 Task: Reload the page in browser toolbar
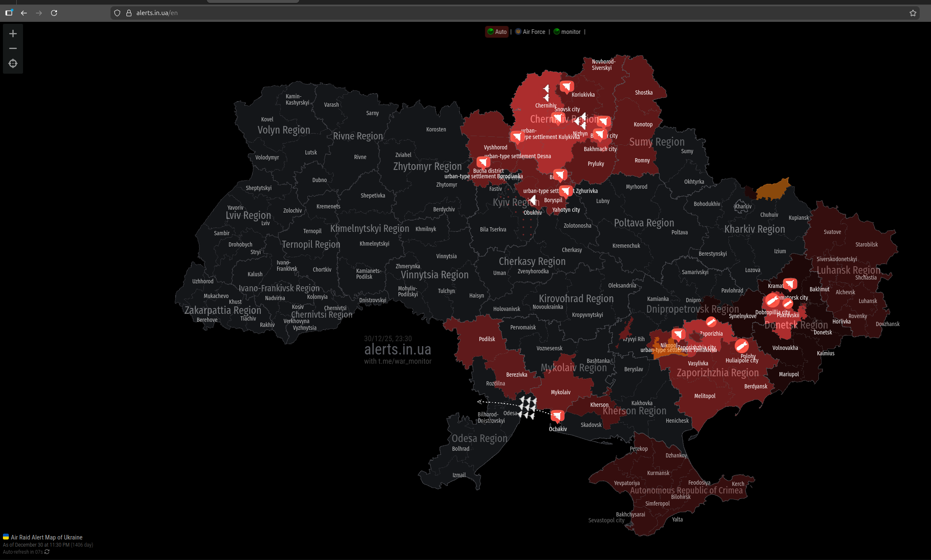[x=54, y=13]
